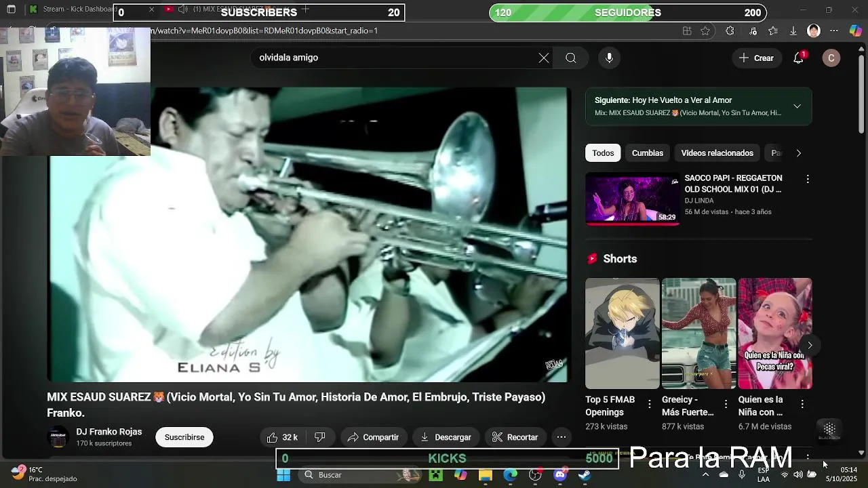Open SAOCO PAPI REGGAETON OLD SCHOOL title
This screenshot has width=868, height=488.
[733, 184]
